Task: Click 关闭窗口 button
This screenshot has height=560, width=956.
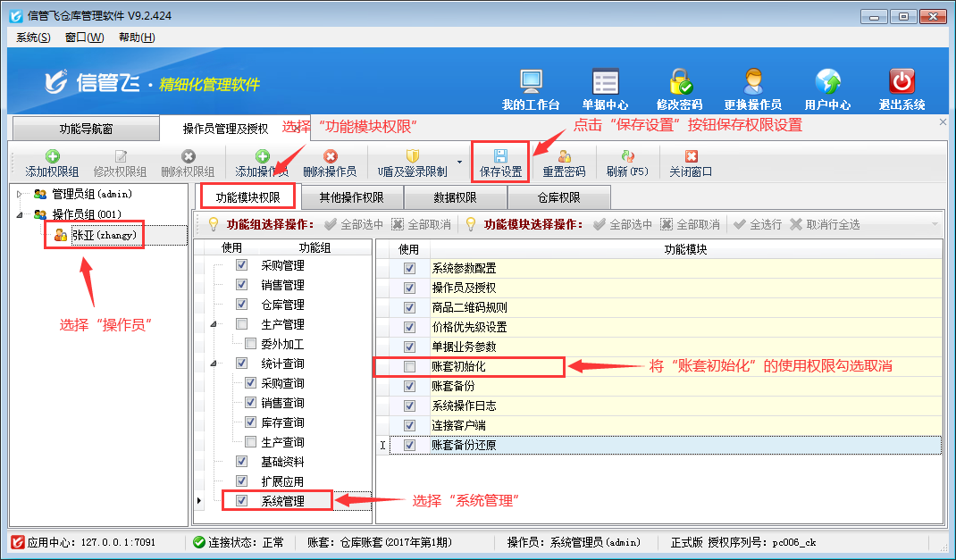Action: [x=691, y=163]
